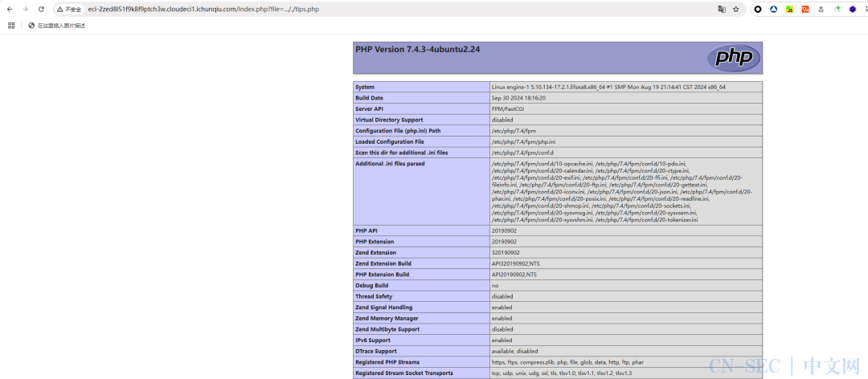Focus the address bar URL
This screenshot has height=379, width=868.
[x=203, y=10]
